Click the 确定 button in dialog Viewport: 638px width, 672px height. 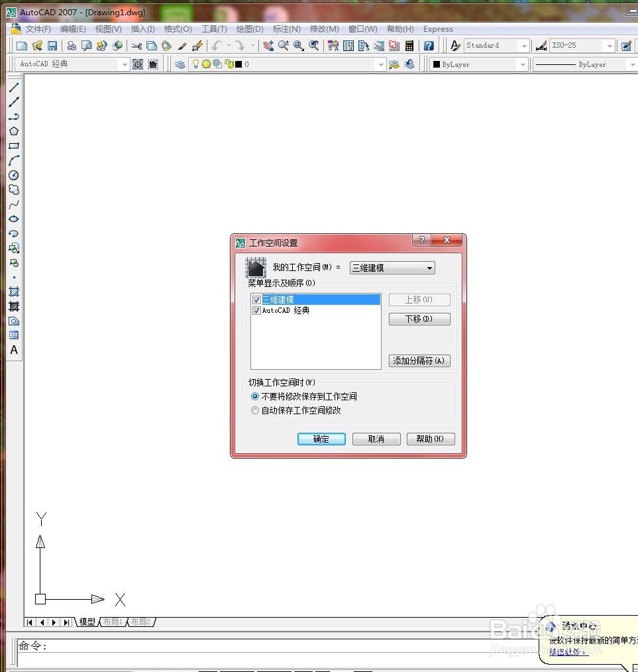tap(321, 439)
